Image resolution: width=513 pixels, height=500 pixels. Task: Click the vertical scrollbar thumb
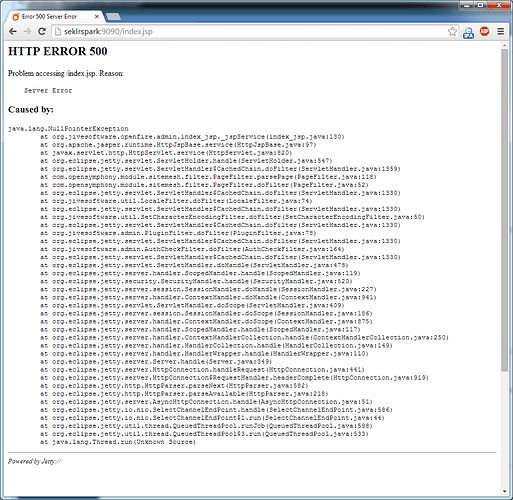(504, 210)
